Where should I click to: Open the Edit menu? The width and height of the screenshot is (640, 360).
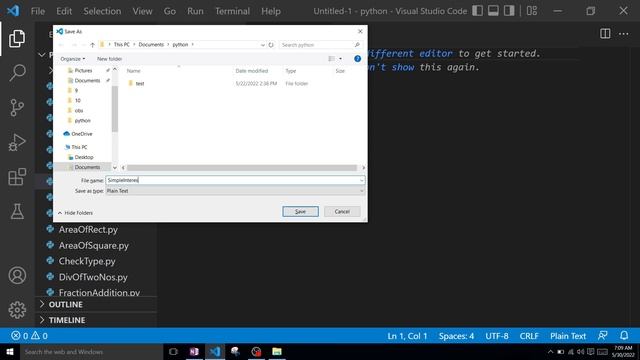point(64,11)
